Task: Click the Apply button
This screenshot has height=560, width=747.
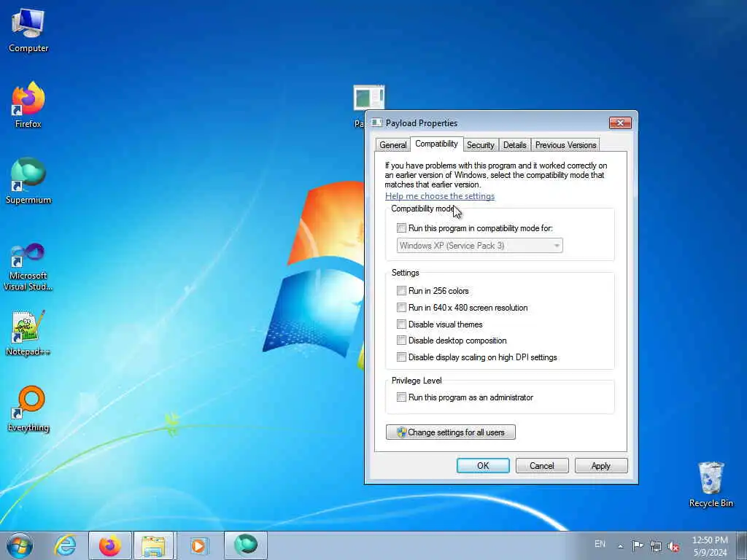Action: 601,465
